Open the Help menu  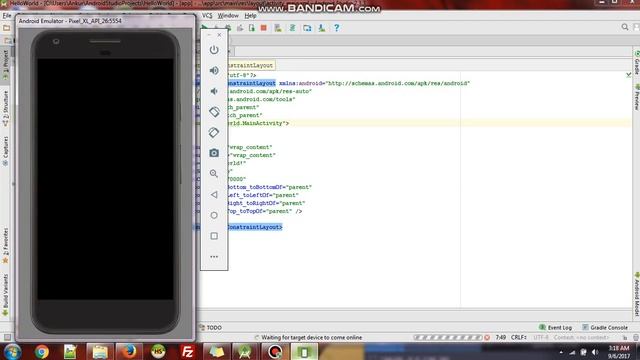pyautogui.click(x=250, y=16)
